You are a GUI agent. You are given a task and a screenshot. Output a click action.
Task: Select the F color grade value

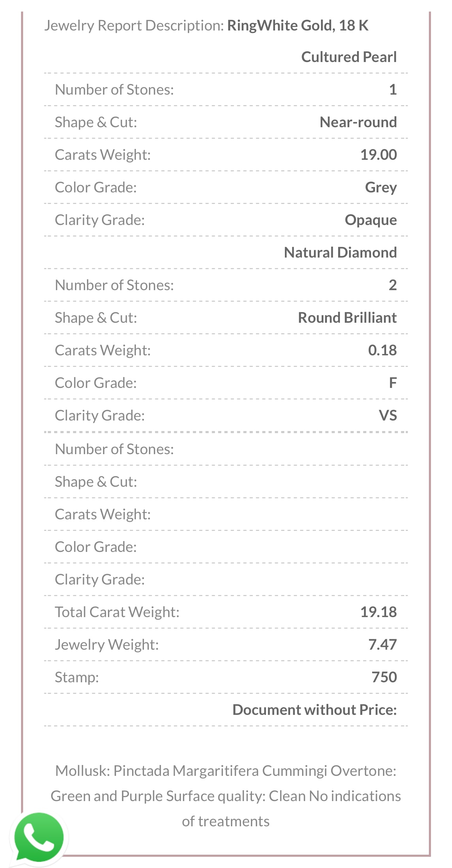(x=393, y=383)
